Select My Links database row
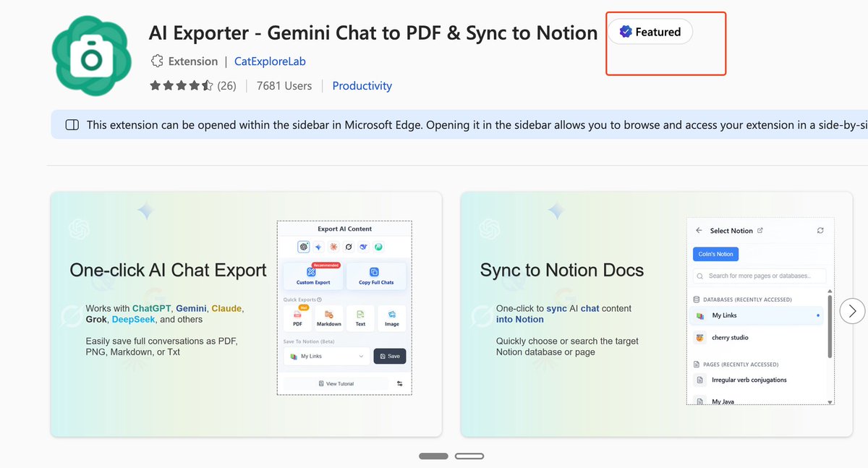 pos(757,315)
